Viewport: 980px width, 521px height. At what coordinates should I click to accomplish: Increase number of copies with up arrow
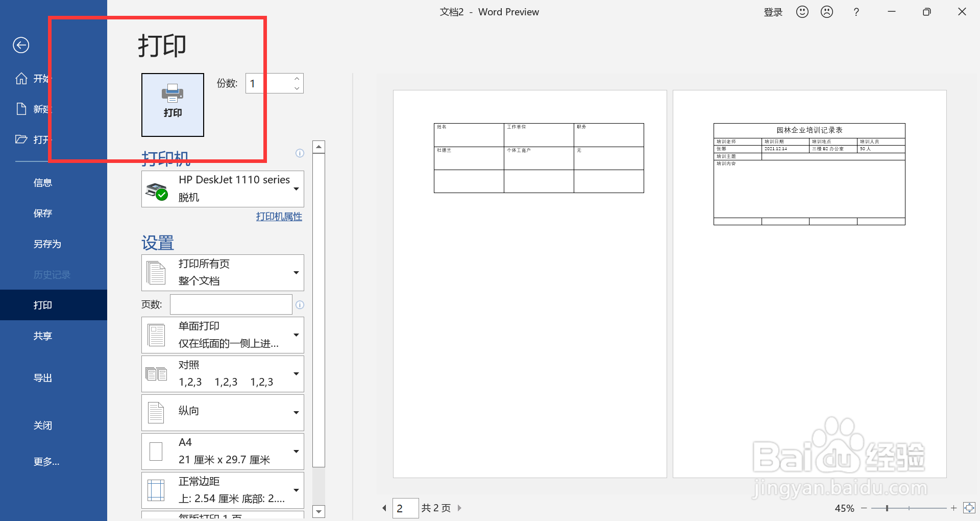[297, 79]
